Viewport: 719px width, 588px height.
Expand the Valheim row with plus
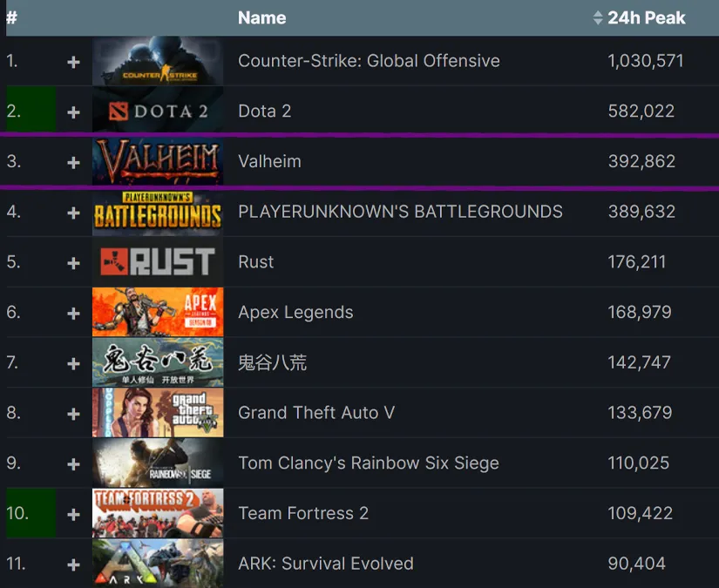point(73,162)
